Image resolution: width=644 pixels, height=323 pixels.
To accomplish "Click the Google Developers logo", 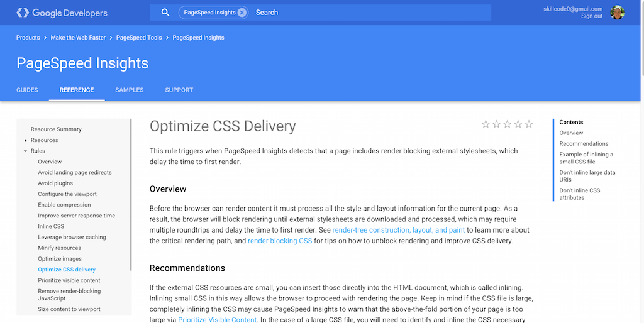I will click(62, 13).
